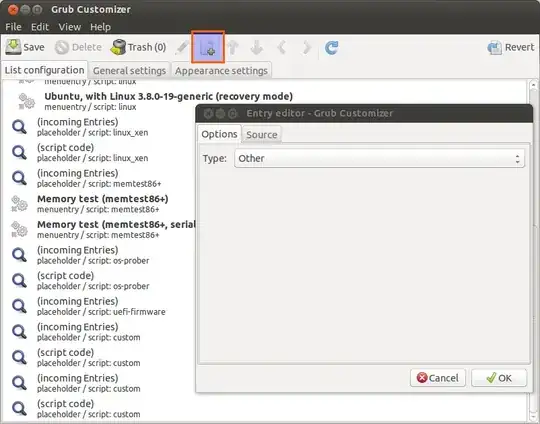This screenshot has height=424, width=540.
Task: Click the Revert icon
Action: point(495,48)
